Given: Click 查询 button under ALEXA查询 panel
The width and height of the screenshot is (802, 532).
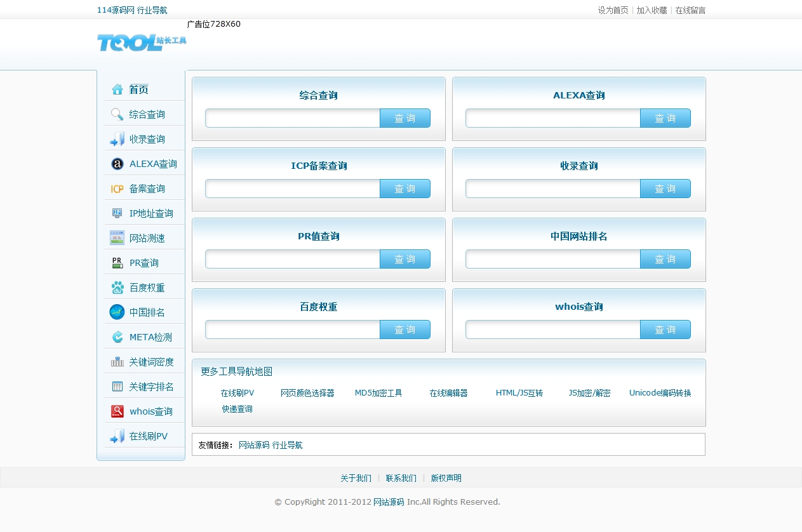Looking at the screenshot, I should (665, 118).
